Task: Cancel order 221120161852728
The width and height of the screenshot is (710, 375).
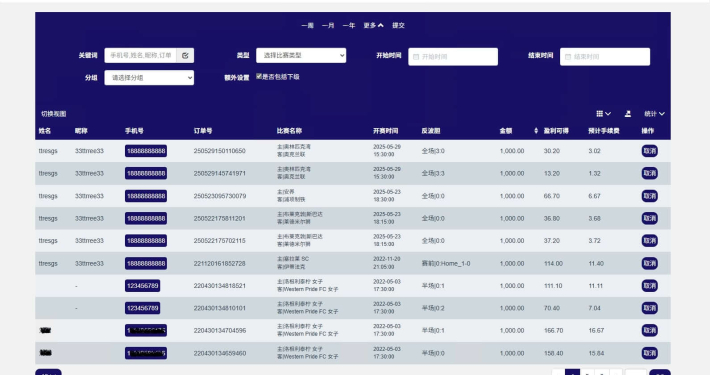Action: (x=649, y=263)
